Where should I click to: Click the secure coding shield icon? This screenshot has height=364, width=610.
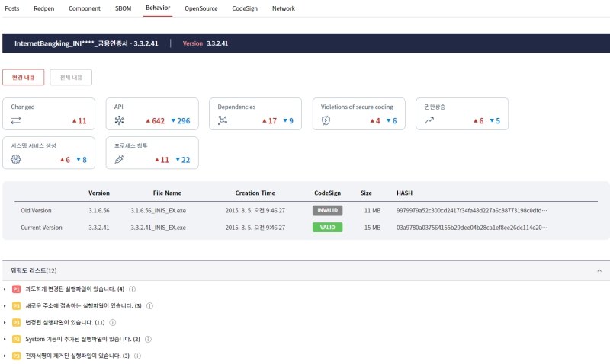tap(326, 121)
